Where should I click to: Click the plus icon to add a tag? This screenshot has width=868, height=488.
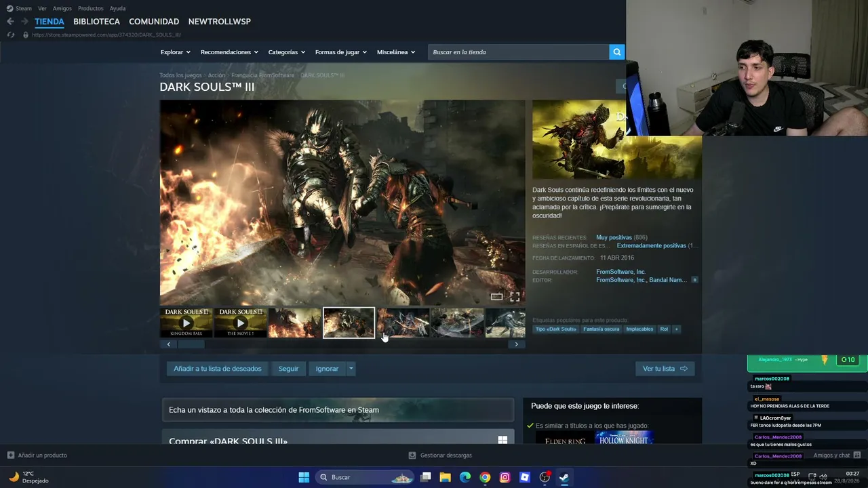pos(676,329)
